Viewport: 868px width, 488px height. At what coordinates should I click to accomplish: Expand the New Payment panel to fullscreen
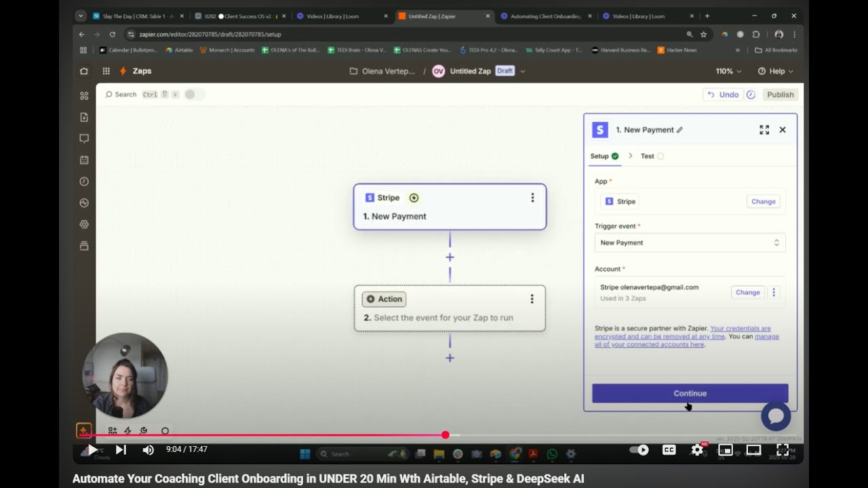(x=764, y=129)
